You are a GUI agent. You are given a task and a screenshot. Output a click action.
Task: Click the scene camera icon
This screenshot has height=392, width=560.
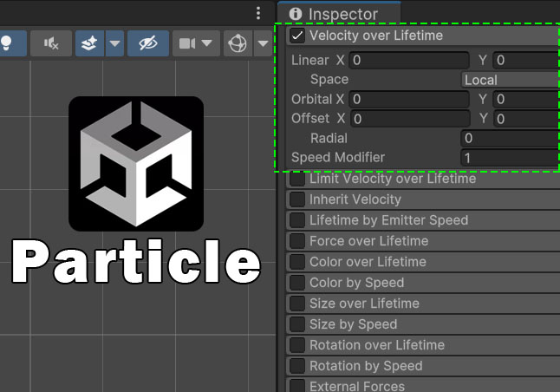187,43
